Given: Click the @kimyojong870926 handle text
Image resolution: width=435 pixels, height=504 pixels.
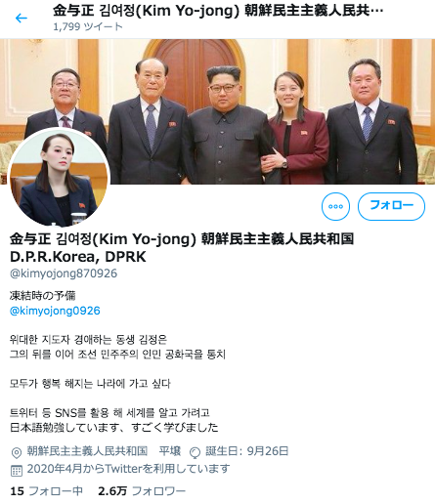Looking at the screenshot, I should pyautogui.click(x=64, y=273).
